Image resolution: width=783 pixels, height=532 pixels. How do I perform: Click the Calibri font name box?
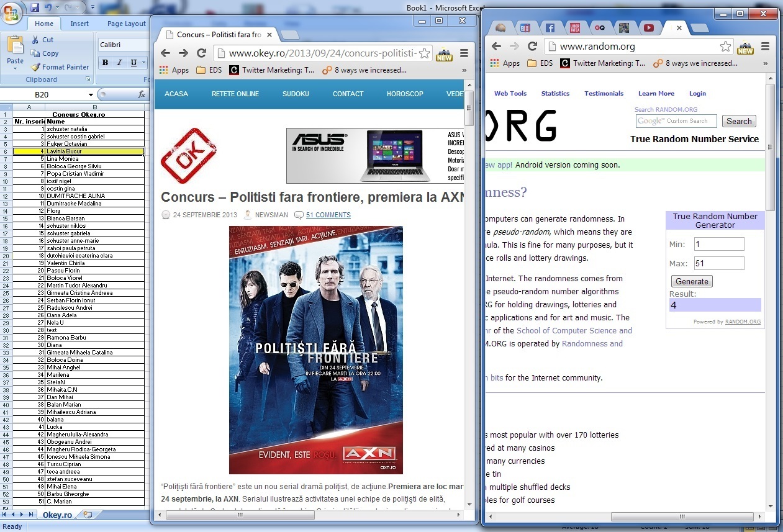click(123, 45)
